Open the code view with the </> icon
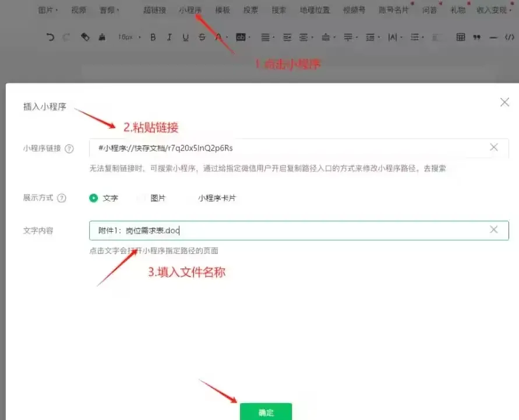519x420 pixels. point(510,37)
